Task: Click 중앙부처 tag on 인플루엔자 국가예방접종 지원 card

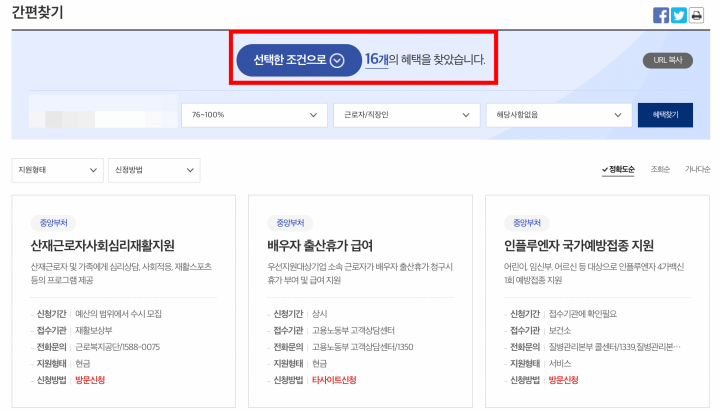Action: (x=527, y=223)
